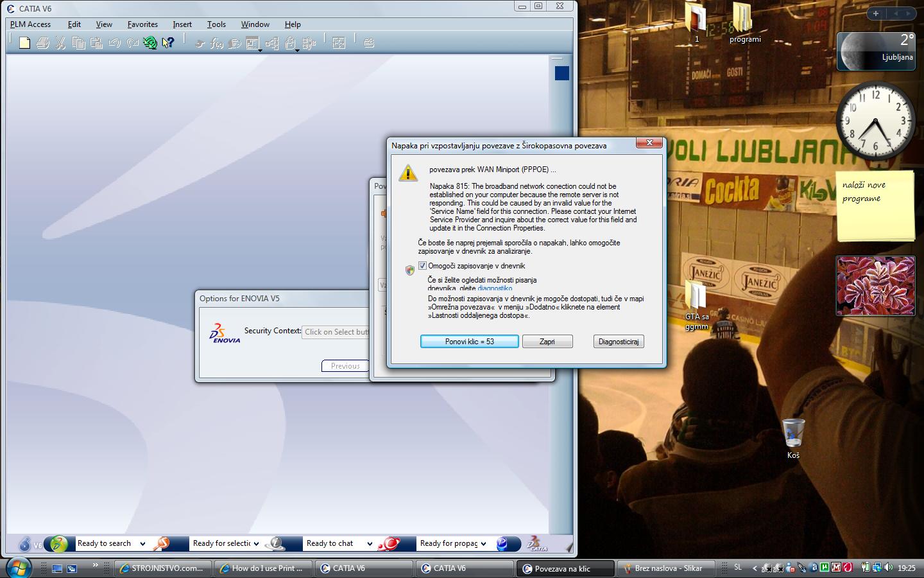Image resolution: width=924 pixels, height=578 pixels.
Task: Open the Help menu
Action: (293, 24)
